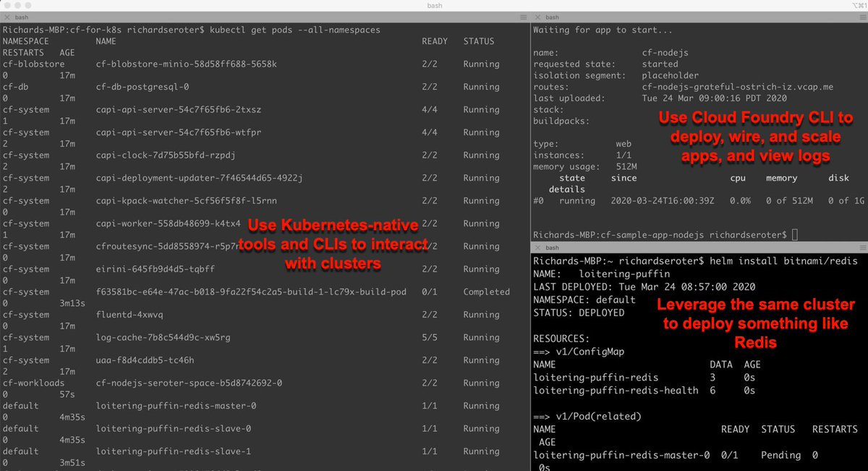Select the f63581bc build-pod name

click(x=251, y=292)
